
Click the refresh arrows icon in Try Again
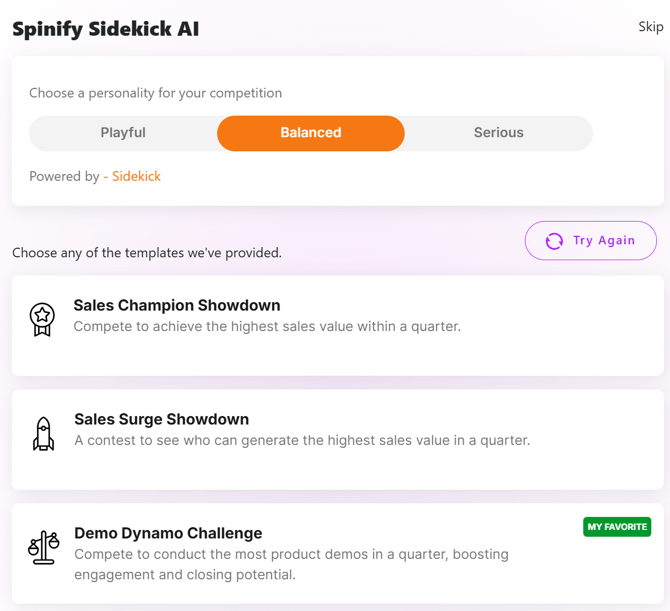point(554,241)
